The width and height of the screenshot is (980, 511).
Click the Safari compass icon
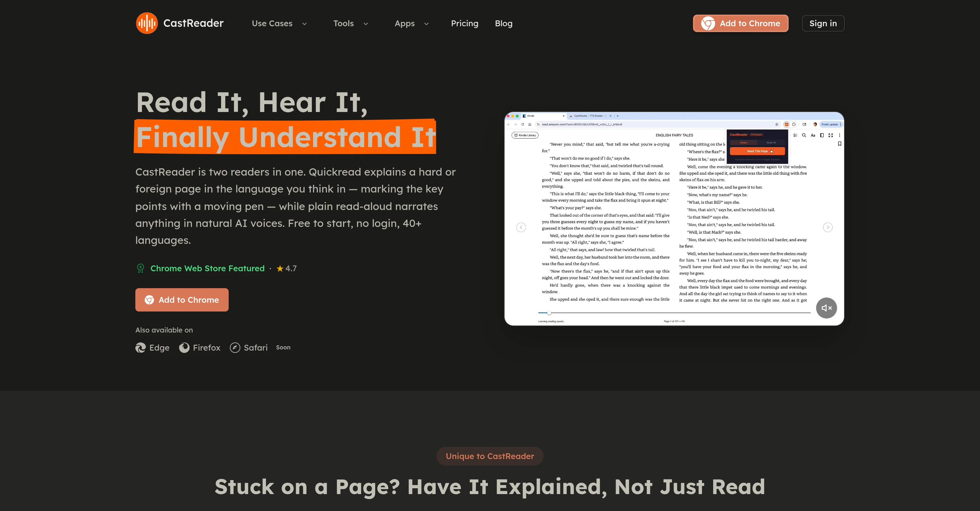[x=235, y=348]
